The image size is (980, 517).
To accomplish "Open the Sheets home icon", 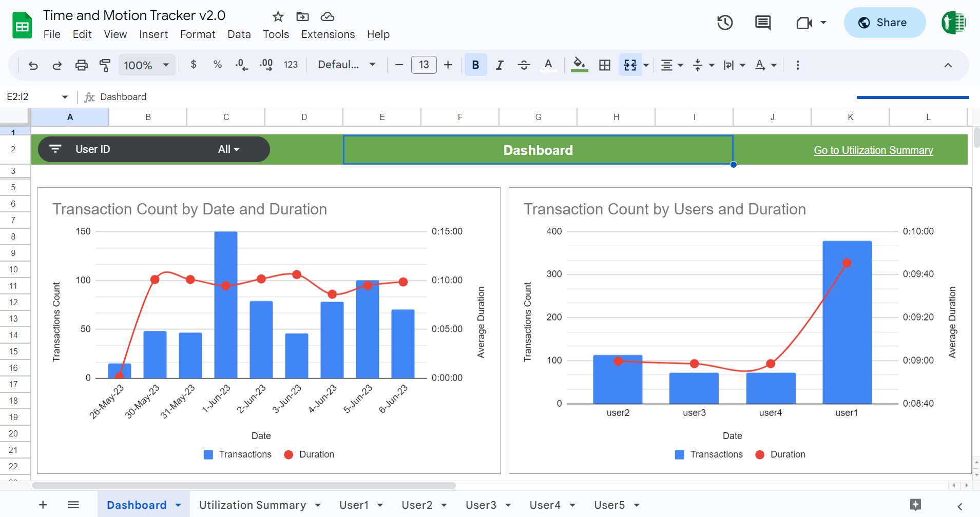I will 22,25.
